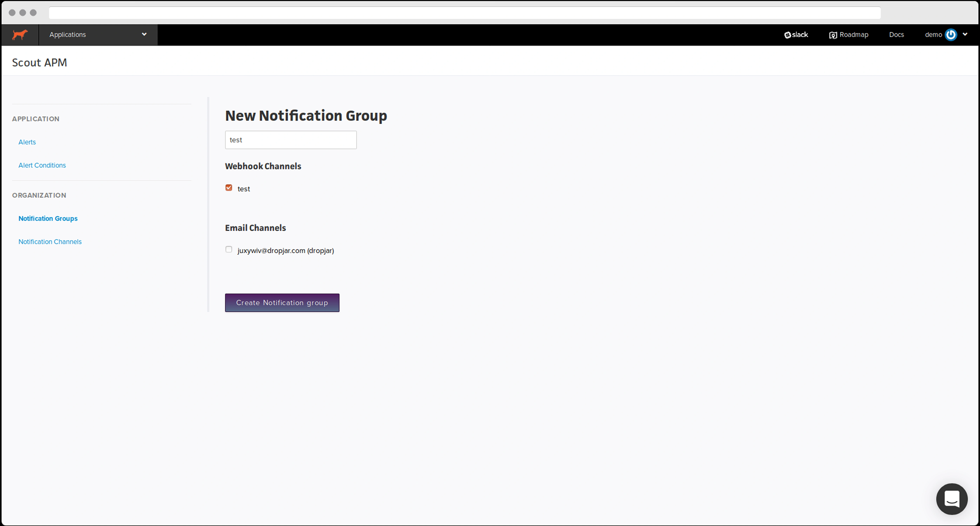Focus the notification group name field
Viewport: 980px width, 526px height.
291,140
